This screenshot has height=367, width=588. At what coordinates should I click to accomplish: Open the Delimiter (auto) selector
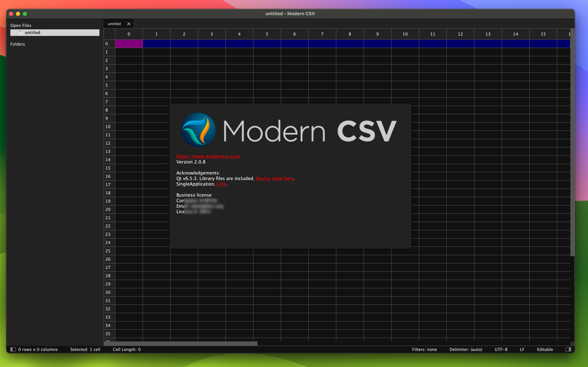click(466, 349)
